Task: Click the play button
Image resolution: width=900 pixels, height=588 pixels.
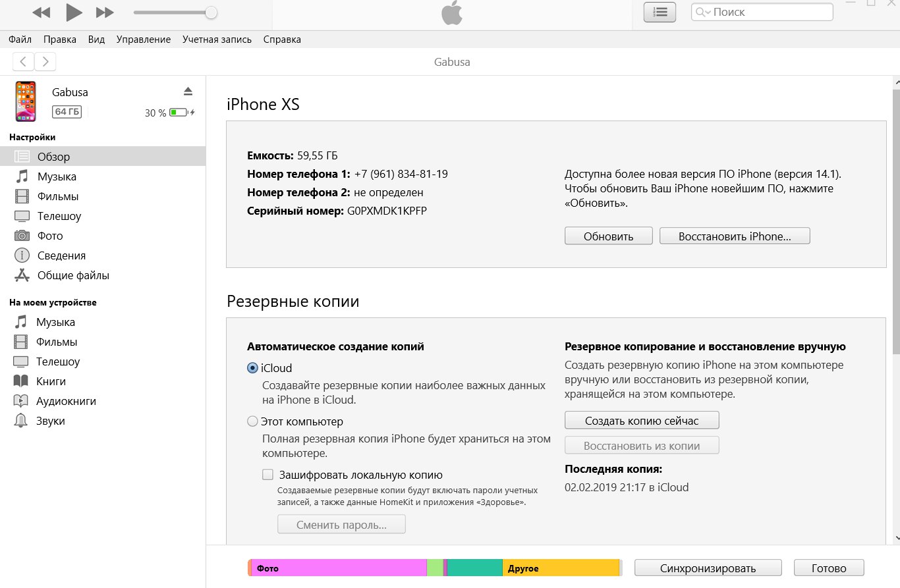Action: tap(74, 12)
